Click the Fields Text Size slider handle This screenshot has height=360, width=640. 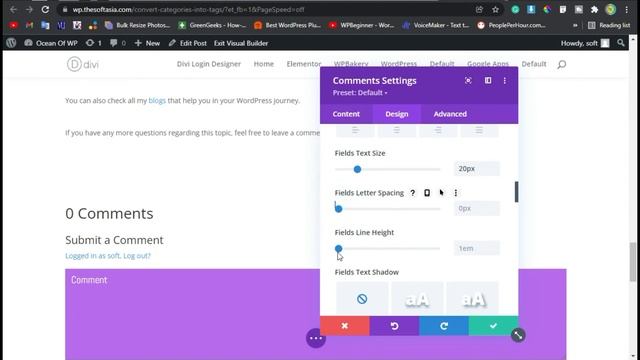point(358,169)
